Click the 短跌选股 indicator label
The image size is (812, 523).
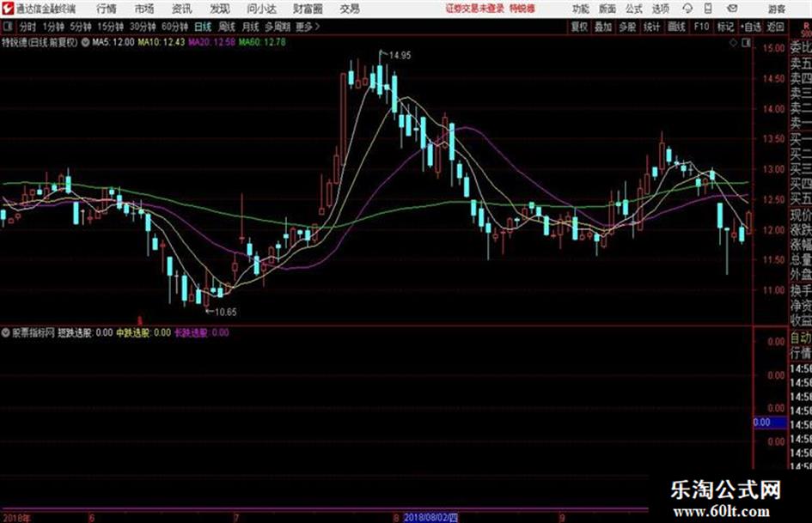(x=85, y=332)
